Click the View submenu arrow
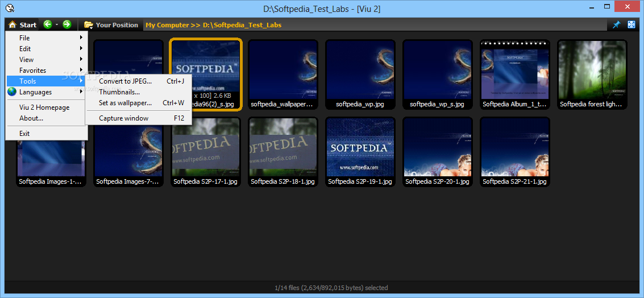 pos(81,59)
